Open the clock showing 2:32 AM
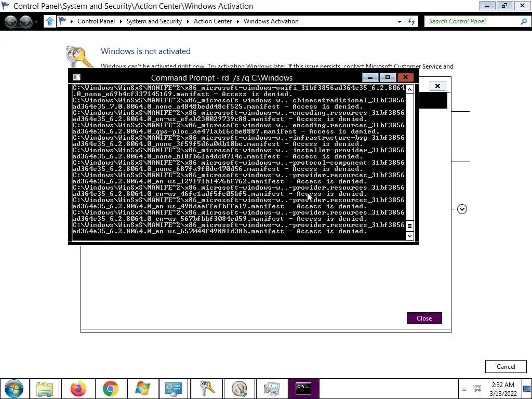532x399 pixels. (503, 389)
